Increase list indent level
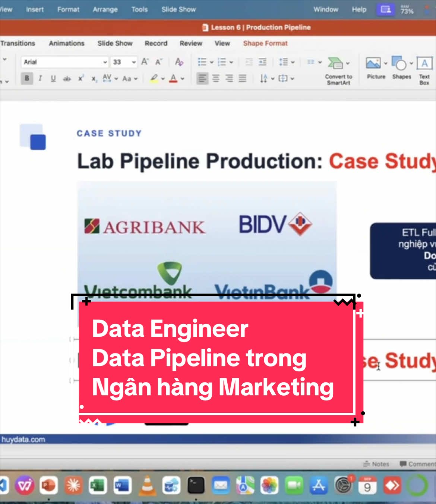Image resolution: width=436 pixels, height=504 pixels. 263,62
